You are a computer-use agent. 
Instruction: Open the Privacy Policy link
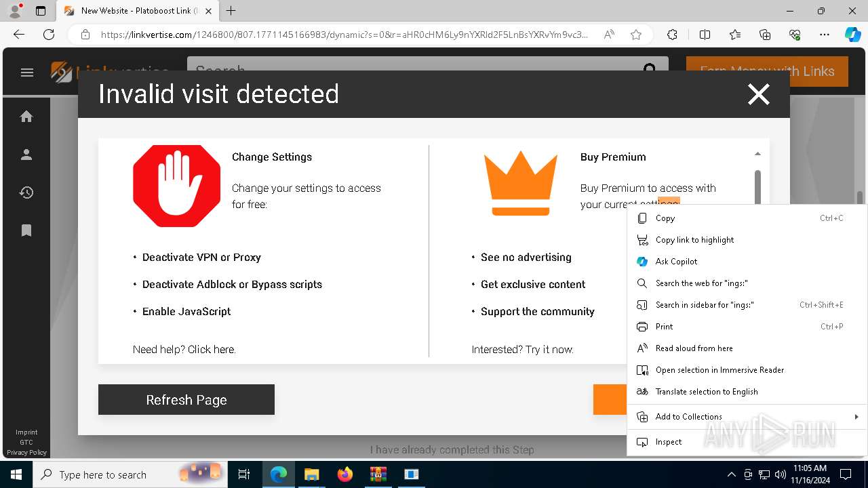click(26, 452)
